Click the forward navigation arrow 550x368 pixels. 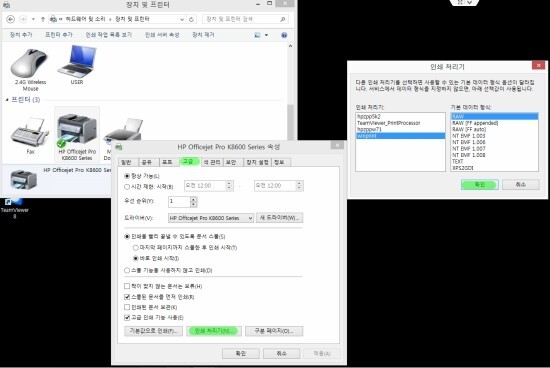[23, 19]
